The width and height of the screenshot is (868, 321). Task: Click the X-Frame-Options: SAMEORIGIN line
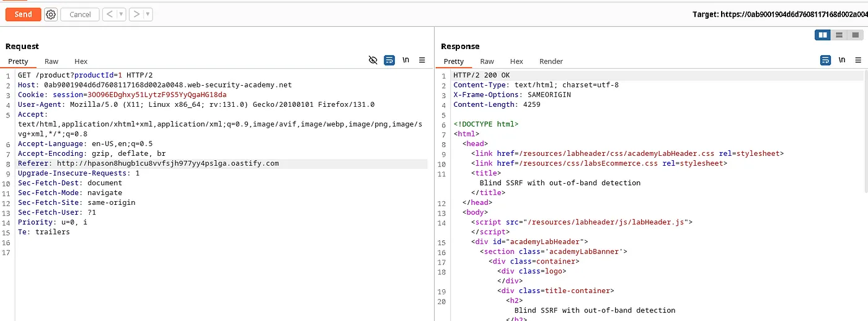pyautogui.click(x=512, y=95)
